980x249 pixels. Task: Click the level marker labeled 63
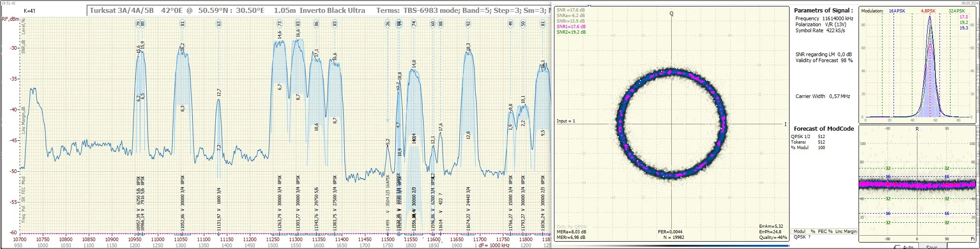pos(219,23)
